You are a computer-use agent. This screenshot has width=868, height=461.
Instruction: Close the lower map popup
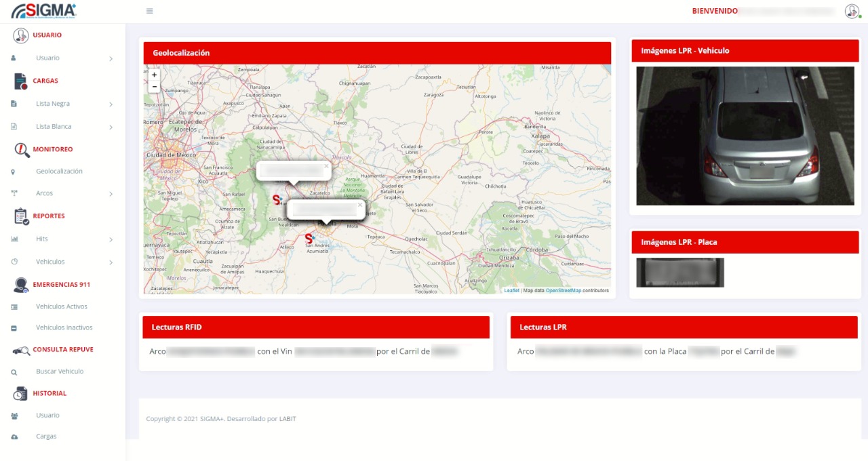[x=359, y=204]
